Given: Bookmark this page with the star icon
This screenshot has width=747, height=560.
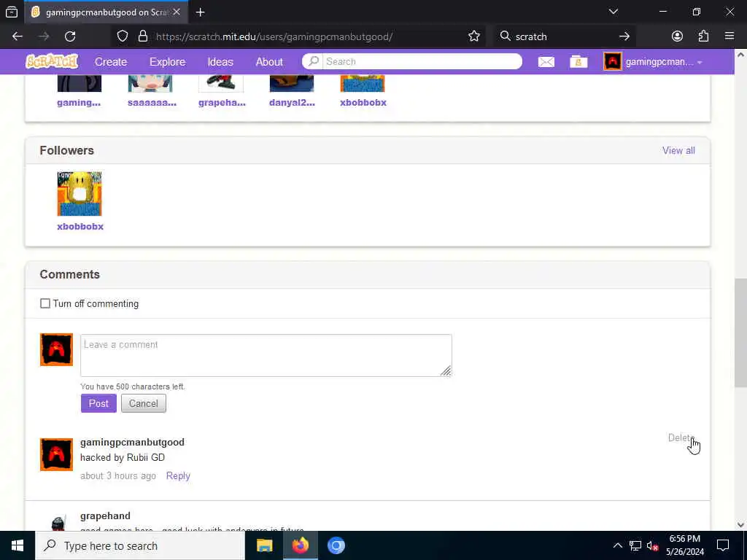Looking at the screenshot, I should click(473, 36).
